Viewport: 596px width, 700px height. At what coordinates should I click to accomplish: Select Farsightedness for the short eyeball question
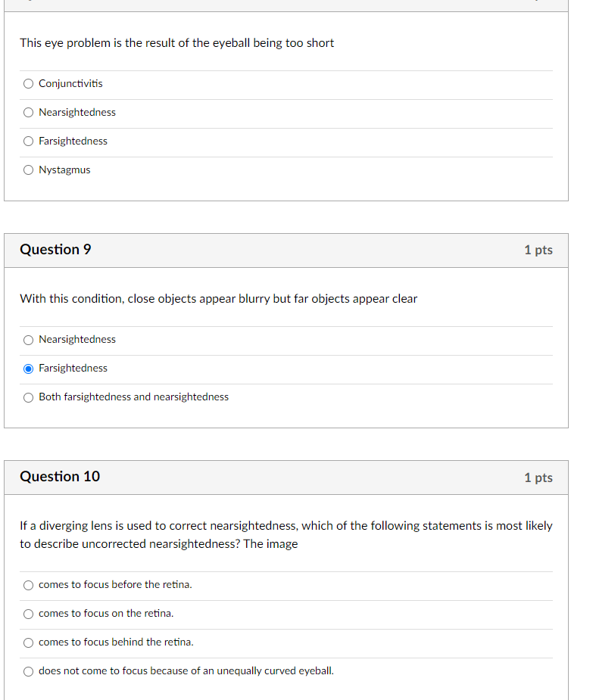pyautogui.click(x=28, y=142)
